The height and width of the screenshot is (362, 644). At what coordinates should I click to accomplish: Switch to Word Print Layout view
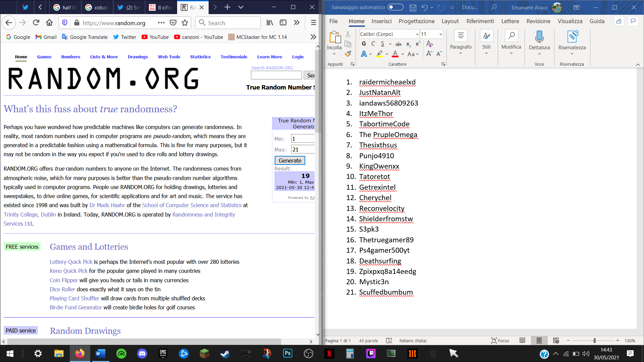pyautogui.click(x=539, y=341)
